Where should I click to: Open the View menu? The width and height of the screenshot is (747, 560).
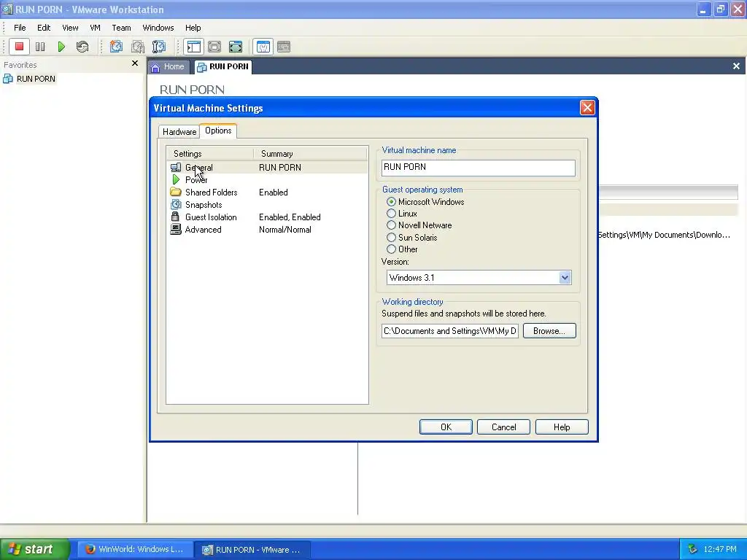70,28
